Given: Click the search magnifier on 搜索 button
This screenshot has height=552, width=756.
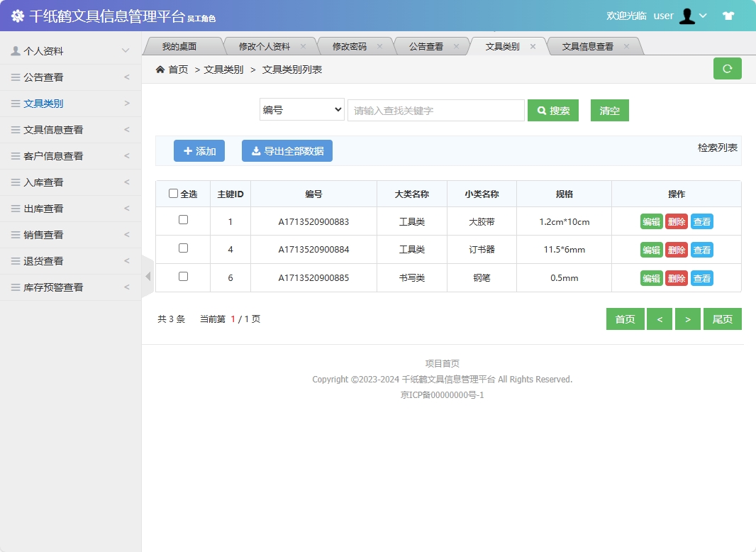Looking at the screenshot, I should point(543,110).
